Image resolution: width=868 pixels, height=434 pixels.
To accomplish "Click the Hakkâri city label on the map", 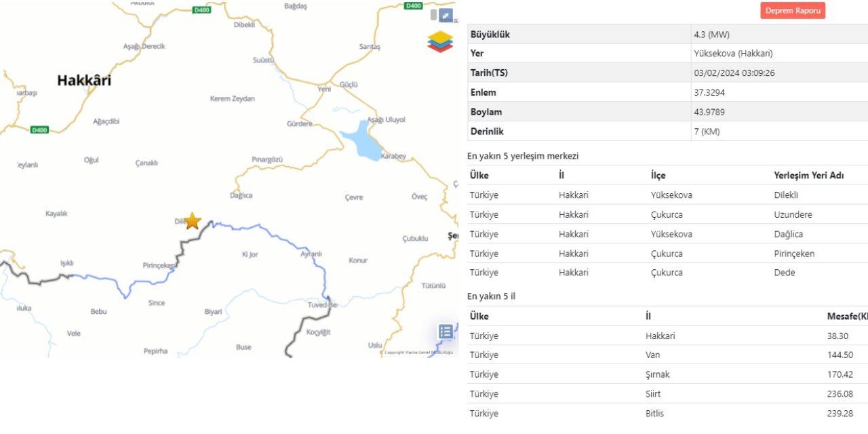I will point(83,79).
